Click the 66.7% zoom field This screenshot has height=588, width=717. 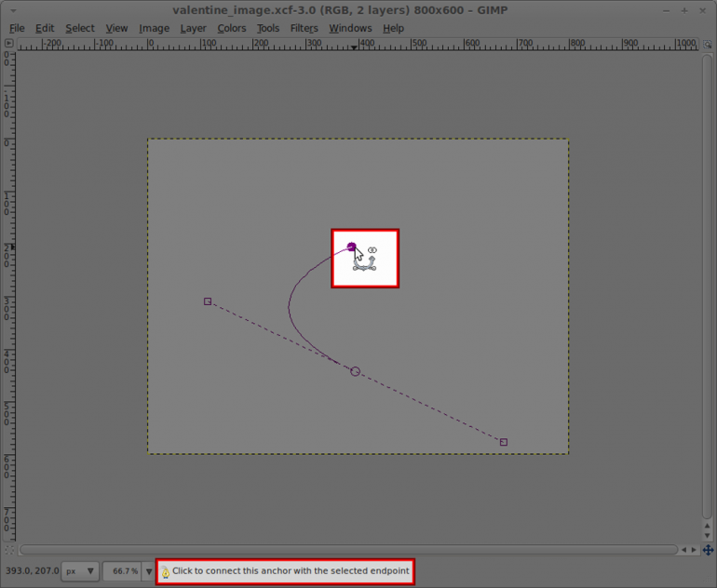(124, 571)
